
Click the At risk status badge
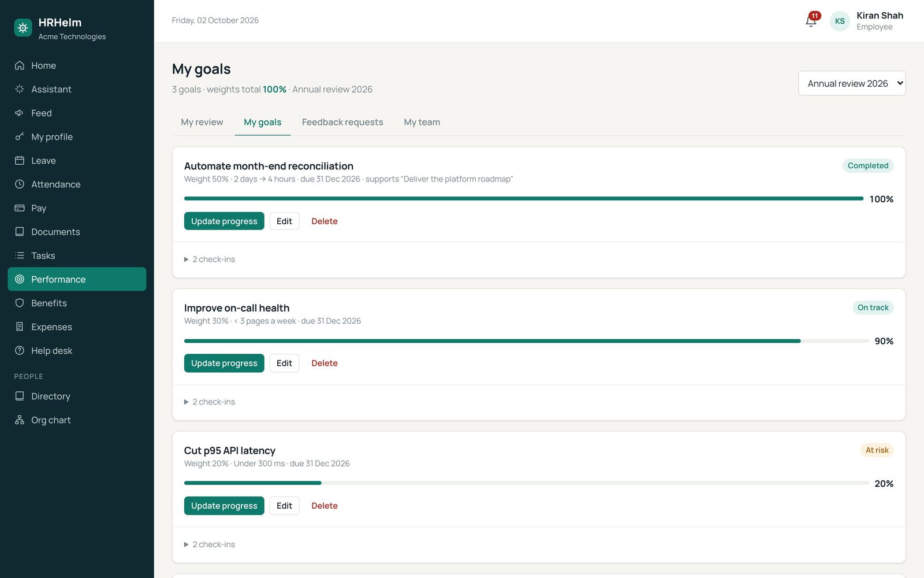pos(877,450)
